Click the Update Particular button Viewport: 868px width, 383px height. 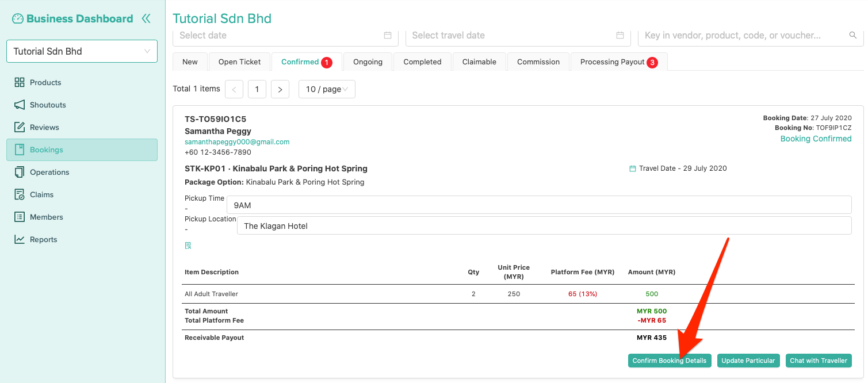[x=748, y=361]
